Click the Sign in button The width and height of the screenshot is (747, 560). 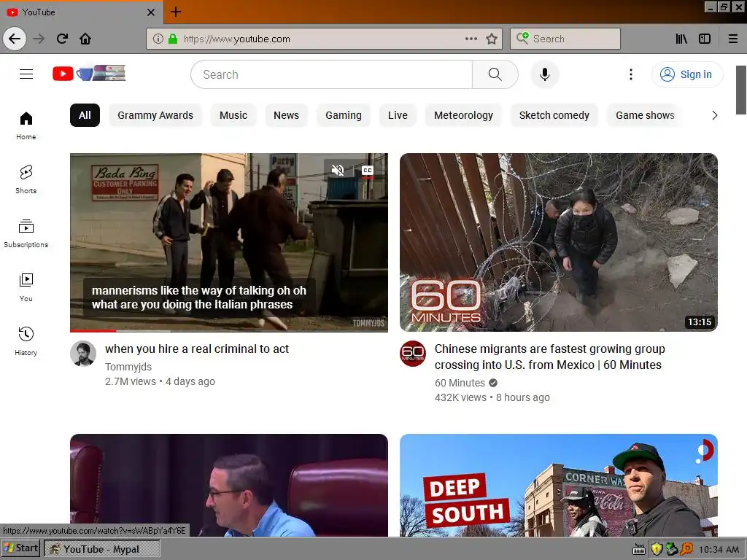(687, 74)
